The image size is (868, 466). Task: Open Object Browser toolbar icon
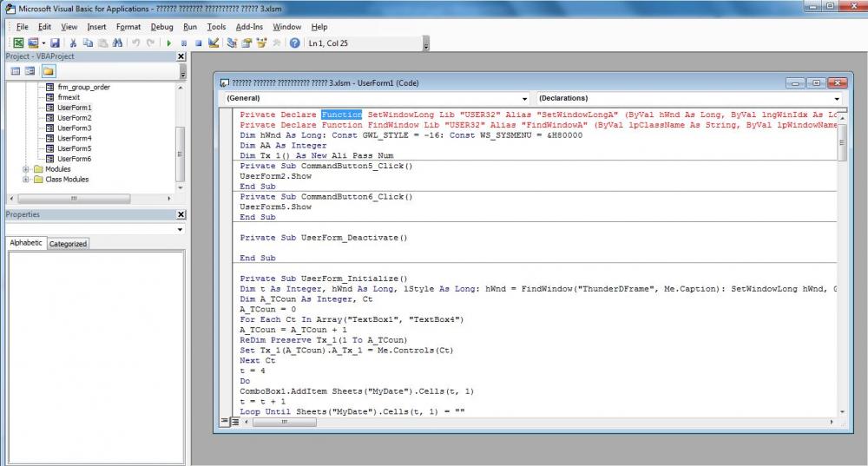pos(261,43)
